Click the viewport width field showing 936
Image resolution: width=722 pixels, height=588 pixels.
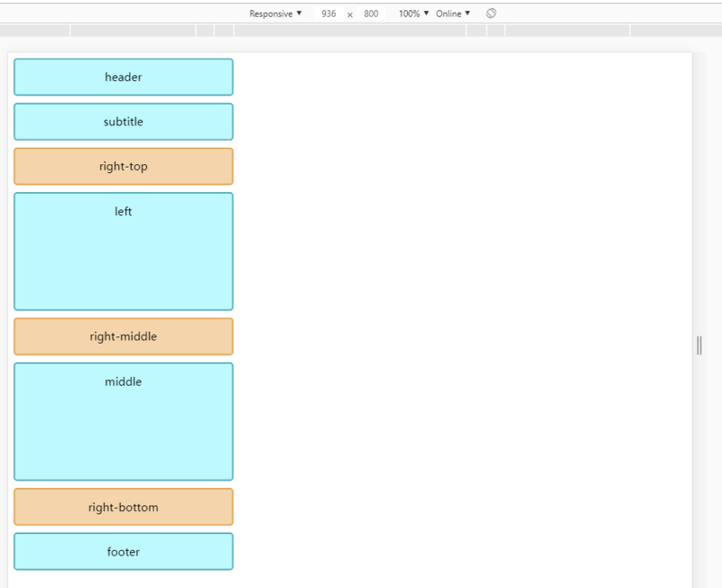[328, 13]
